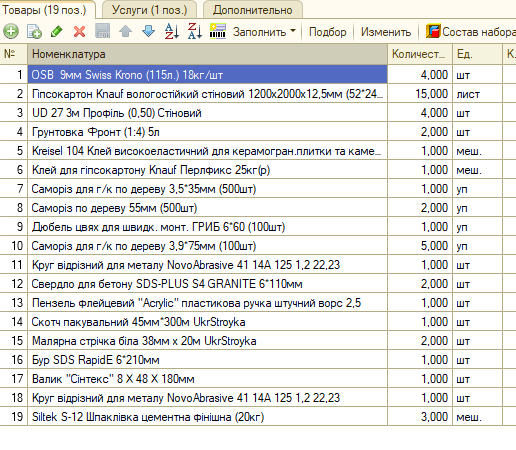
Task: Open the Дополнительно tab
Action: 253,10
